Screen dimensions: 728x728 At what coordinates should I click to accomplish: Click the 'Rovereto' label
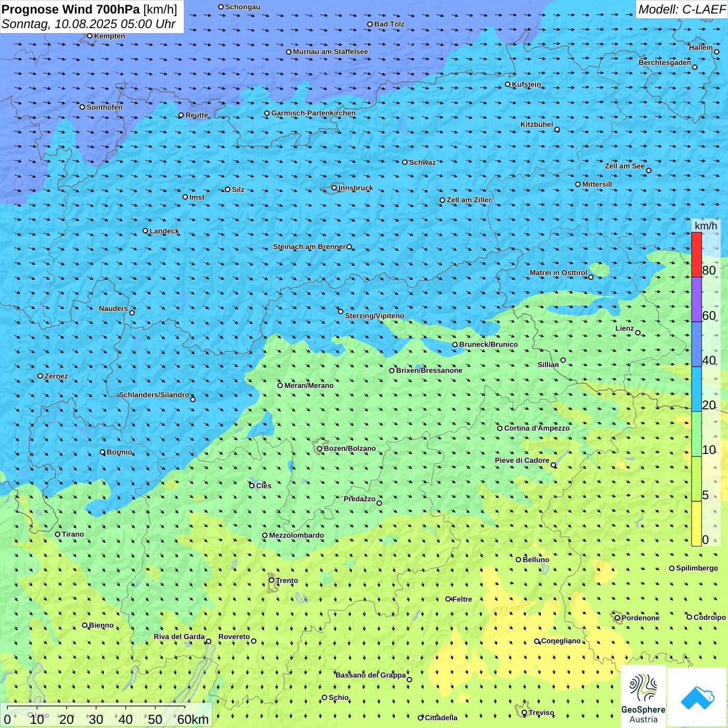point(235,636)
